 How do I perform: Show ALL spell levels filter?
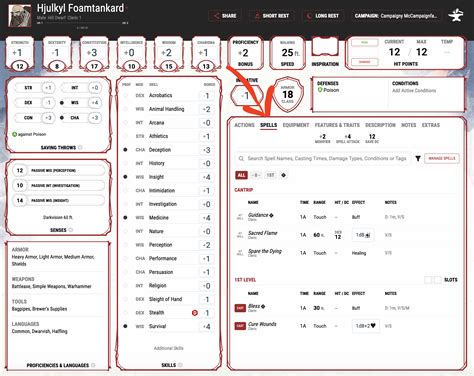[x=241, y=175]
